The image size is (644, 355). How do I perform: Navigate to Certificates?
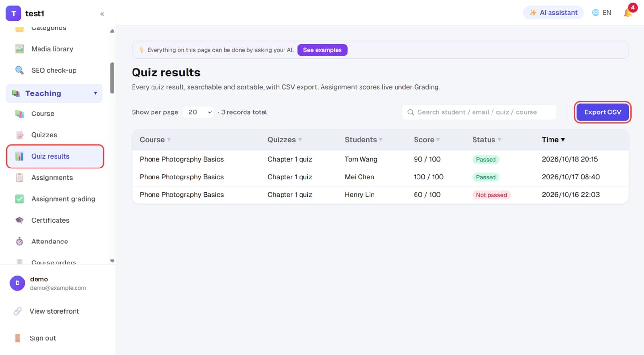click(54, 220)
